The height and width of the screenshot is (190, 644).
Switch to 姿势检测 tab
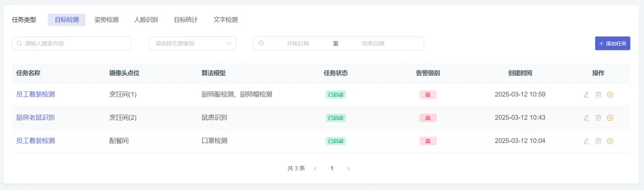point(106,20)
